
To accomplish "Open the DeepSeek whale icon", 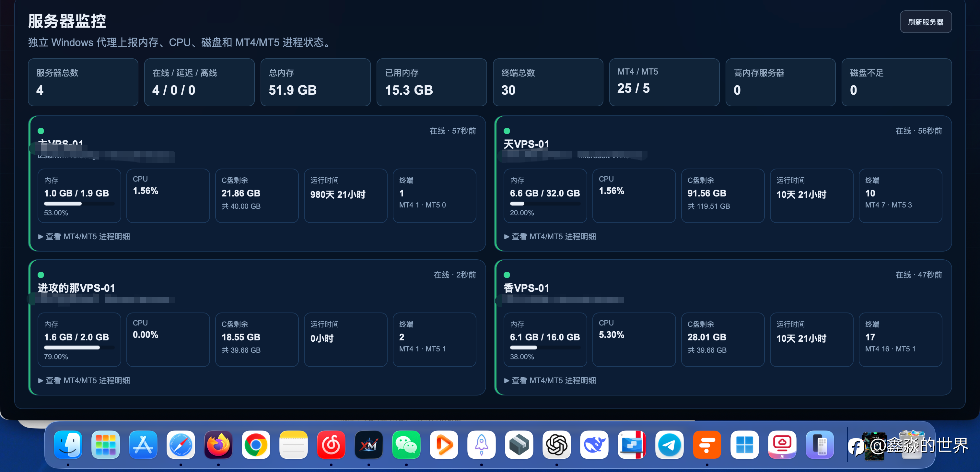I will point(594,444).
